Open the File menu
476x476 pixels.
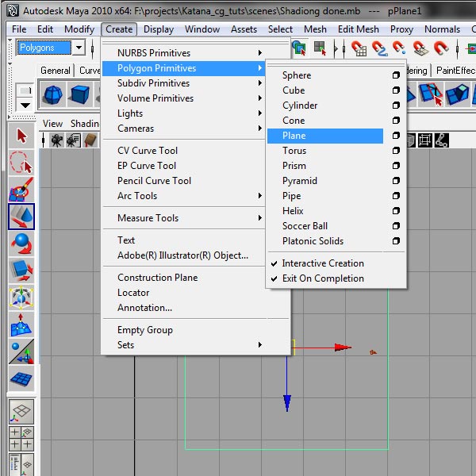pyautogui.click(x=19, y=29)
